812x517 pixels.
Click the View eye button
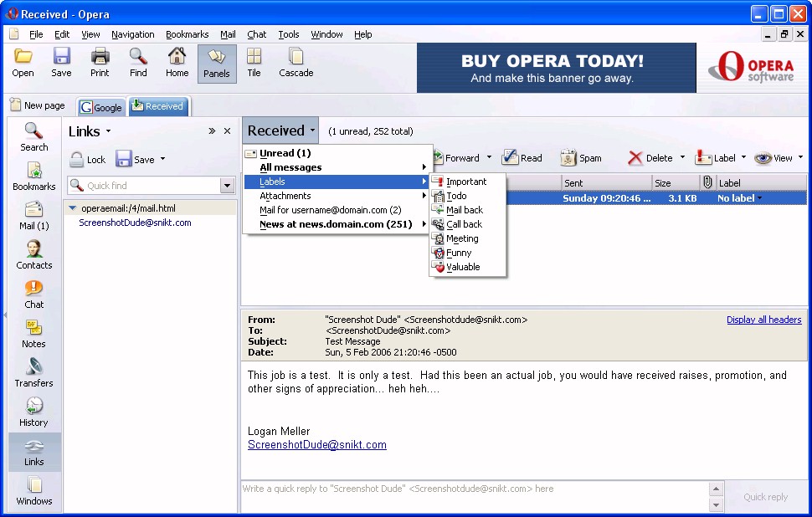tap(773, 158)
